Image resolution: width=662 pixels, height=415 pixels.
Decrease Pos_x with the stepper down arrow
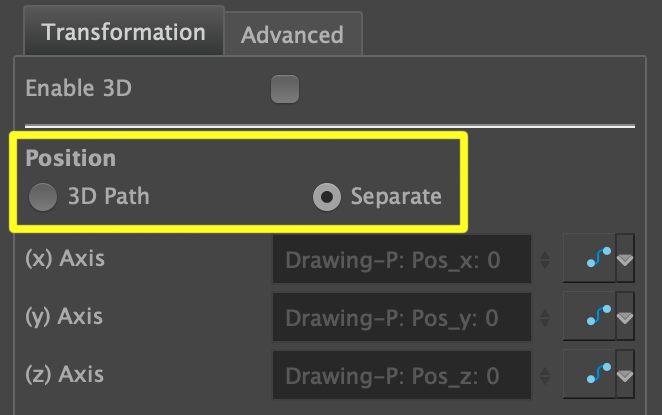pyautogui.click(x=545, y=267)
